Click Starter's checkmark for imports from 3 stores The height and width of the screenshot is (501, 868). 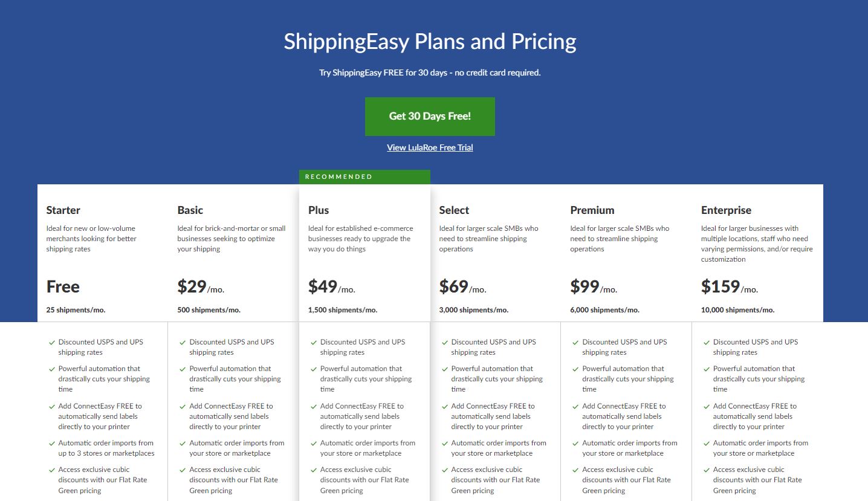point(52,444)
